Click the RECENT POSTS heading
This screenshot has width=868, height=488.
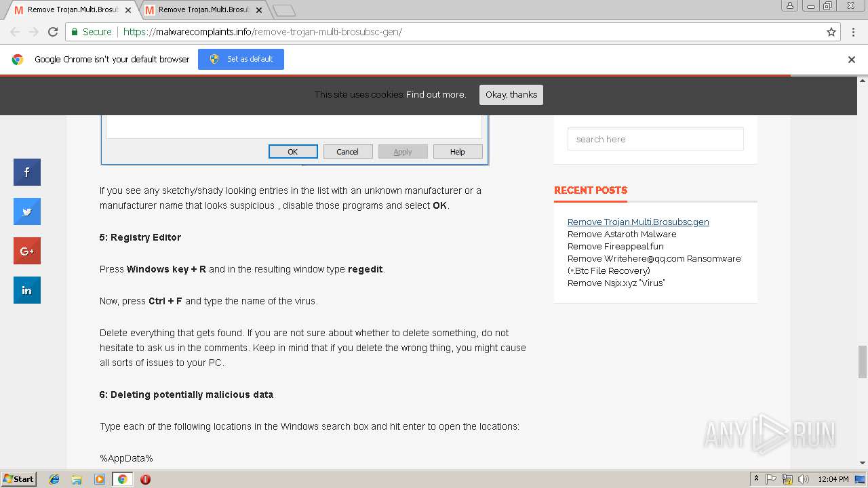click(591, 190)
